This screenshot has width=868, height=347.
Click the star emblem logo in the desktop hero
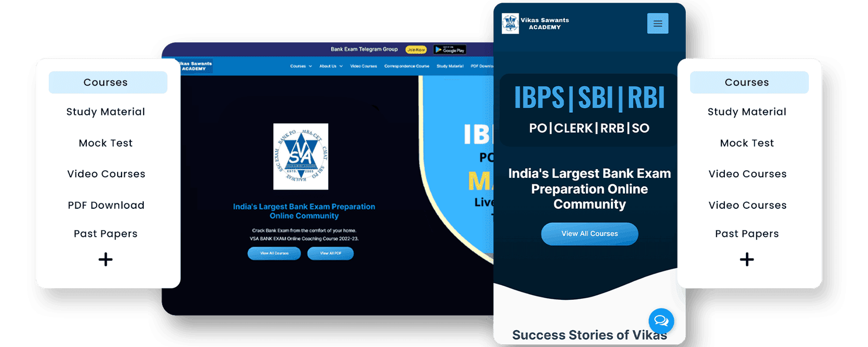(x=301, y=157)
